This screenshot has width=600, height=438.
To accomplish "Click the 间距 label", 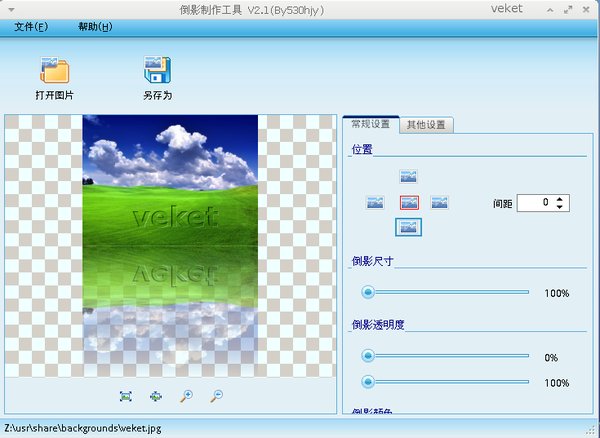I will [x=503, y=204].
